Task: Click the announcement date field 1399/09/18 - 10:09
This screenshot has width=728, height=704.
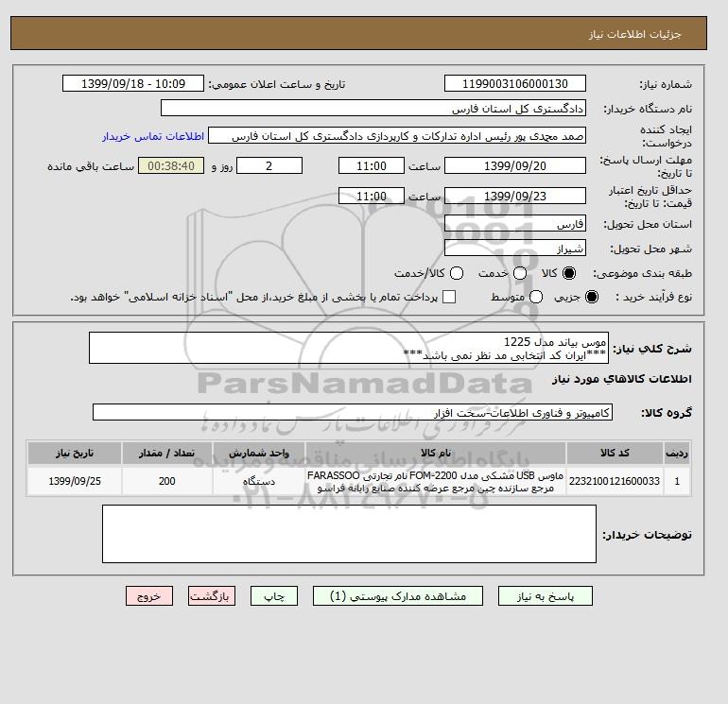Action: pyautogui.click(x=133, y=83)
